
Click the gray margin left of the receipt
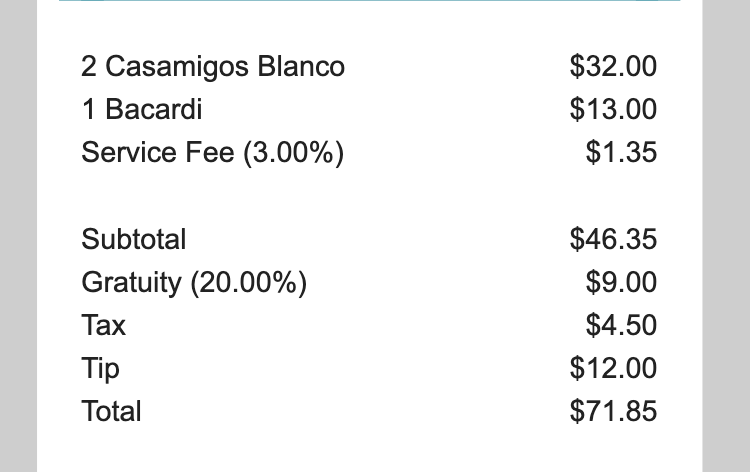pos(18,236)
